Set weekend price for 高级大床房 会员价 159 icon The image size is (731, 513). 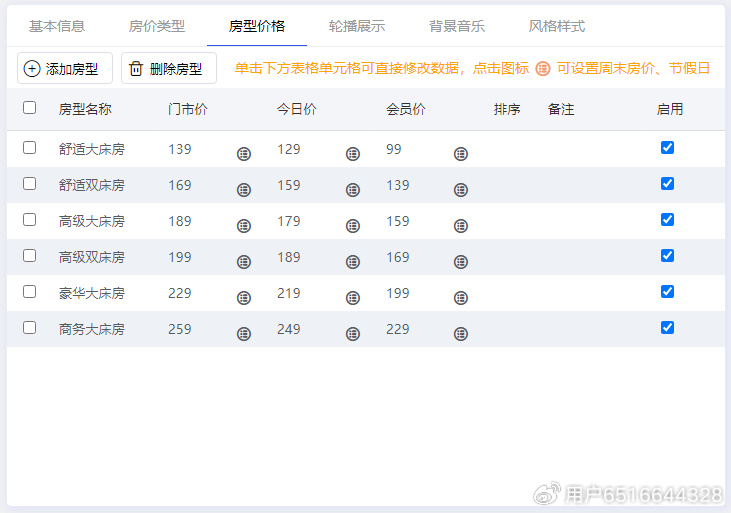[461, 226]
